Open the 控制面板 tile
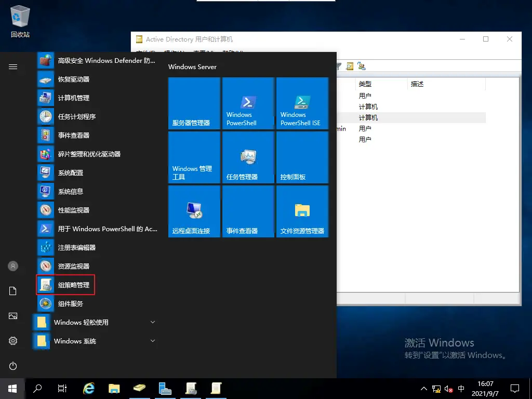Viewport: 532px width, 399px height. (x=302, y=157)
